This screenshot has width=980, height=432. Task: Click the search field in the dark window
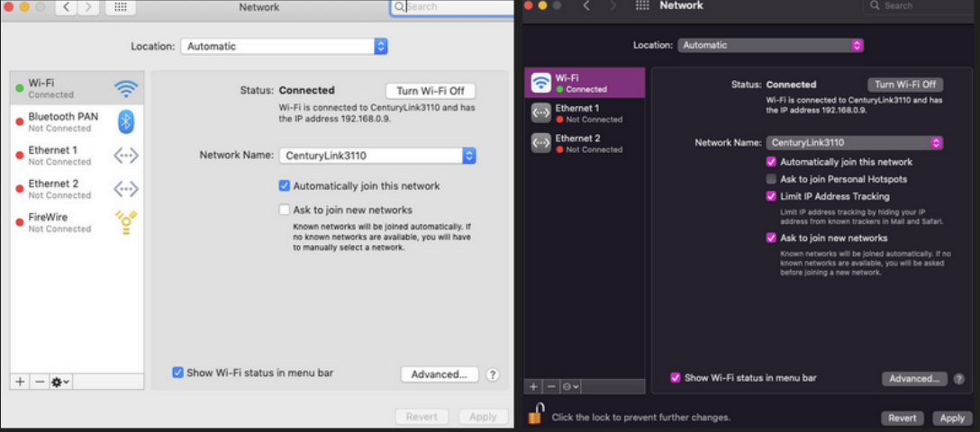point(916,6)
